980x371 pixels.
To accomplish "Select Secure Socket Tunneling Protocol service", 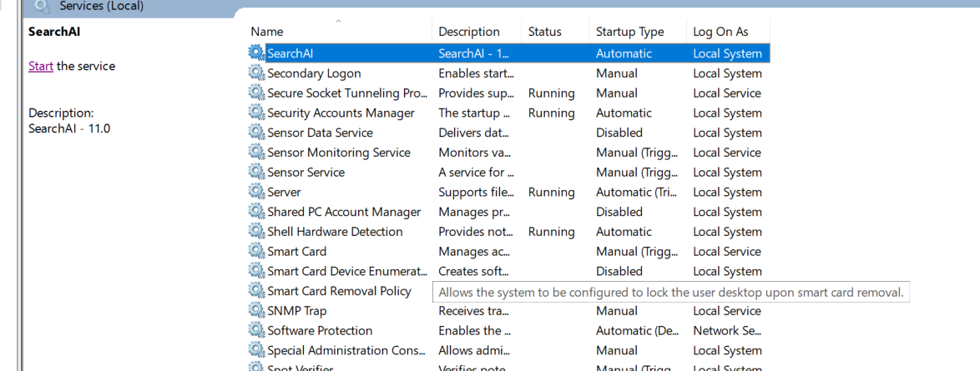I will pyautogui.click(x=347, y=93).
